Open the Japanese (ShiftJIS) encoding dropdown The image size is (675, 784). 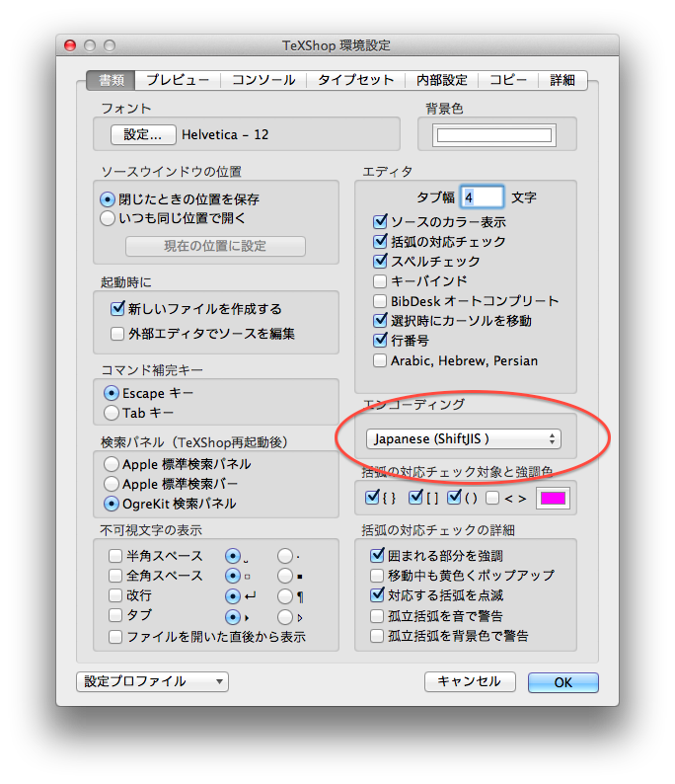pyautogui.click(x=464, y=439)
